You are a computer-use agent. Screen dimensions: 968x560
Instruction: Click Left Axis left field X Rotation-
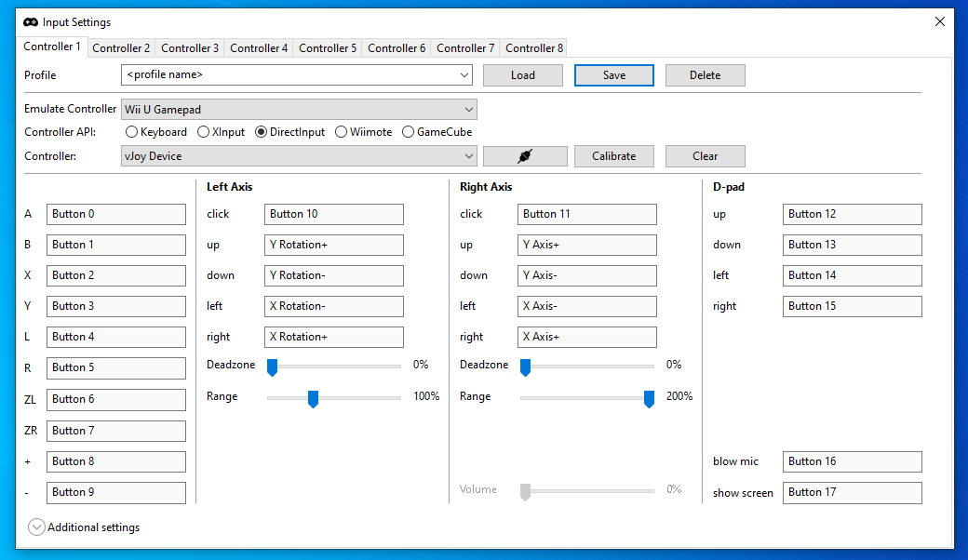334,307
